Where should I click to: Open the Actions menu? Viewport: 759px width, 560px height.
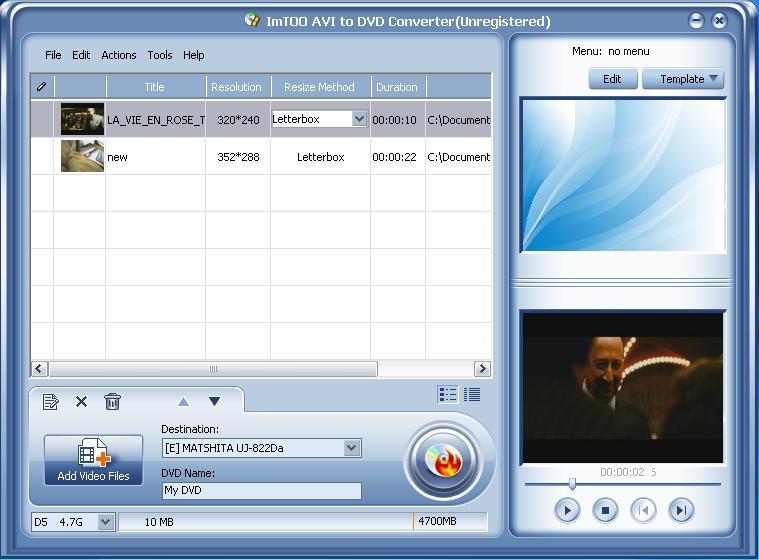click(x=119, y=55)
